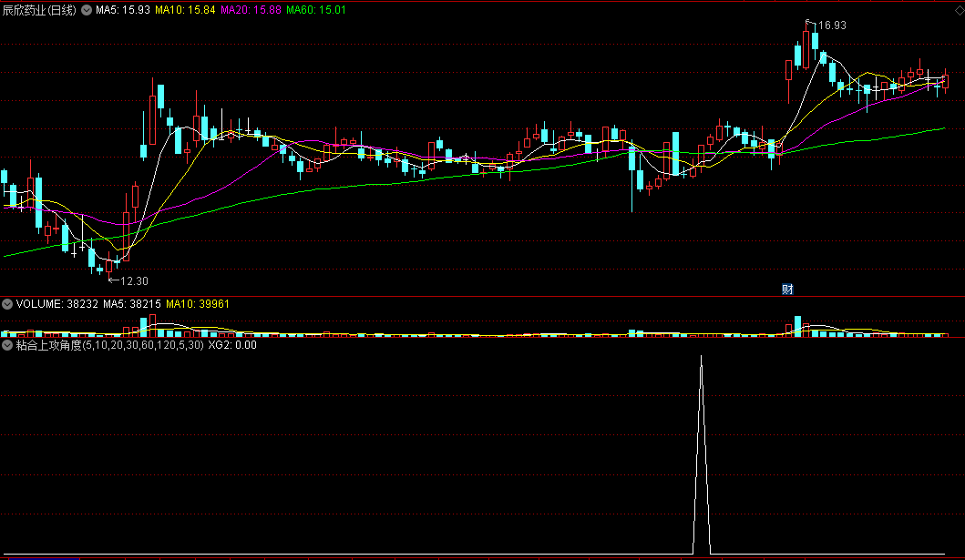Open the 粘合上攻角度 indicator dropdown arrow
Viewport: 965px width, 560px height.
7,345
